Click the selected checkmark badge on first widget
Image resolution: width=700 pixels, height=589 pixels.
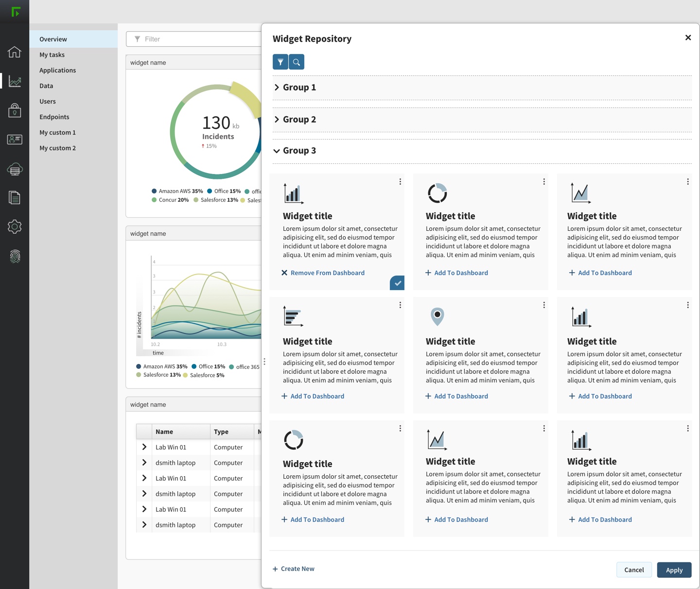click(x=398, y=283)
